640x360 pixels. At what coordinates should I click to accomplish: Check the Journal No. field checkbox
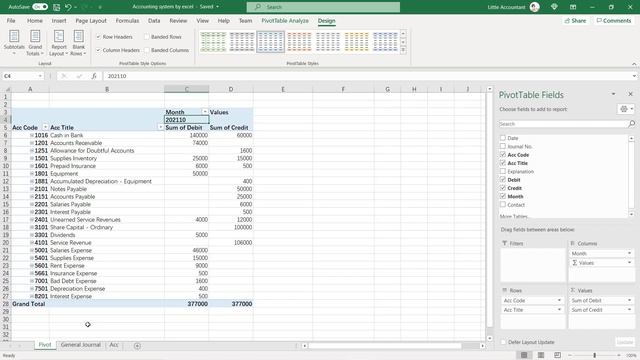503,146
